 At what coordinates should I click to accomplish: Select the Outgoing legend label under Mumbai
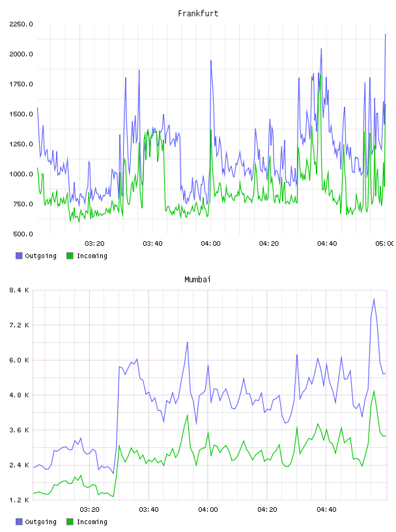tap(40, 522)
